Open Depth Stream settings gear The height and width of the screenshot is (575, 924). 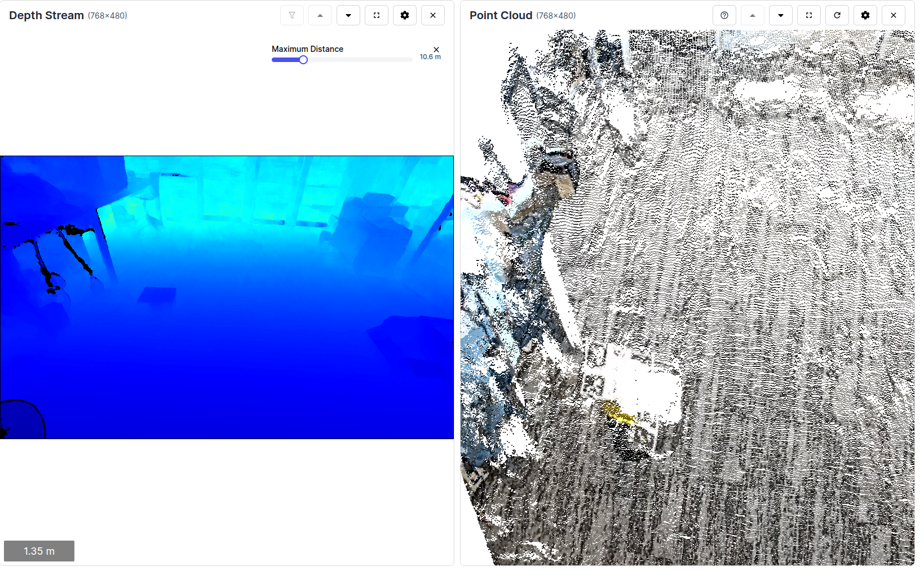(x=405, y=15)
